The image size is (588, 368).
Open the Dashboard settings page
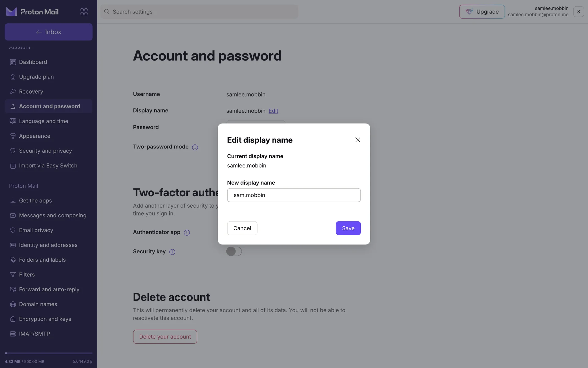tap(33, 62)
